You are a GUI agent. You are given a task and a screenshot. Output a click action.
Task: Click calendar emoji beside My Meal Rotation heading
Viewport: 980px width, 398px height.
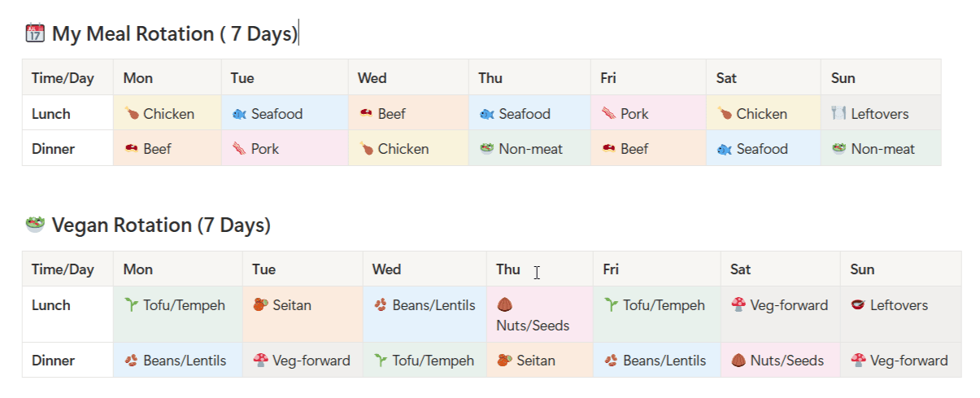34,33
